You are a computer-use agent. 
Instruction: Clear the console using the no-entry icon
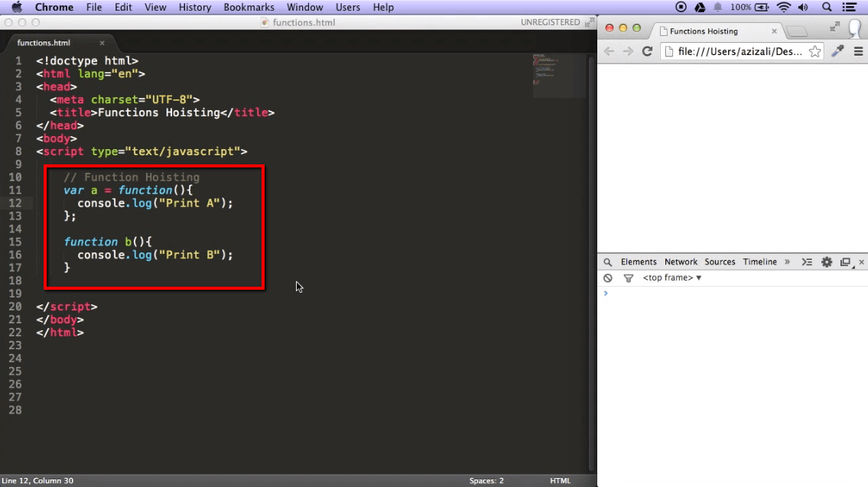coord(608,278)
